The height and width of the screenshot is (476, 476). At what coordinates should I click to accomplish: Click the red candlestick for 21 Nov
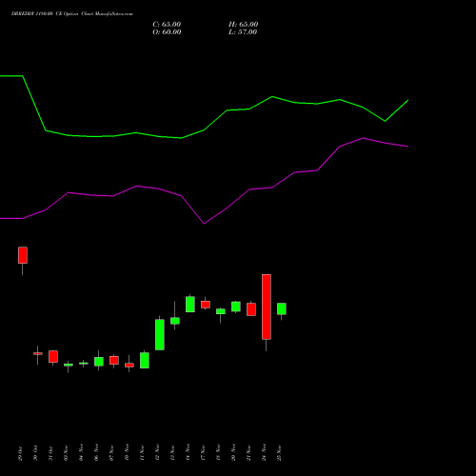coord(251,309)
